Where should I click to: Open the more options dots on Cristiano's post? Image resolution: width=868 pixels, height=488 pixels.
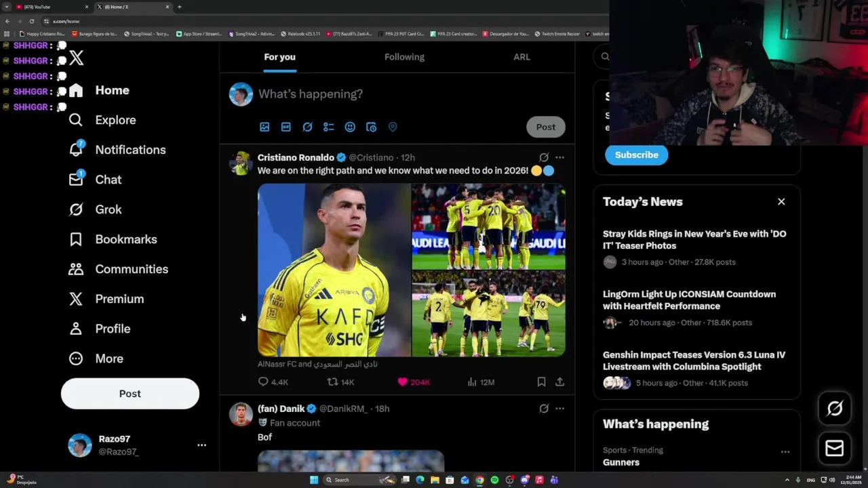559,157
